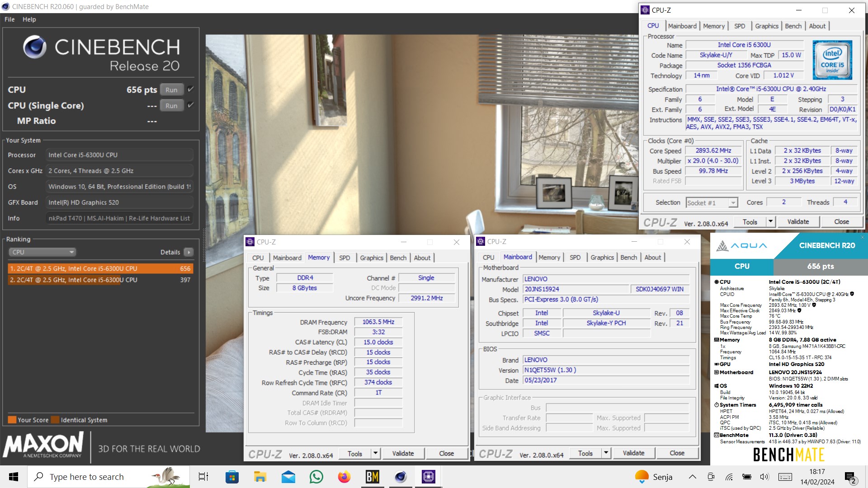Click the Cinebench title bar logo
This screenshot has width=868, height=488.
[x=5, y=6]
